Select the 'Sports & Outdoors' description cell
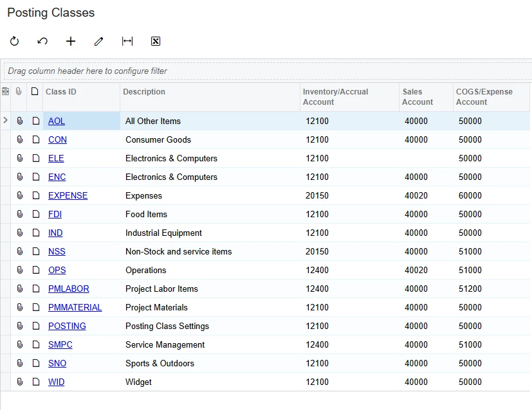Screen dimensions: 532x410 click(x=210, y=363)
